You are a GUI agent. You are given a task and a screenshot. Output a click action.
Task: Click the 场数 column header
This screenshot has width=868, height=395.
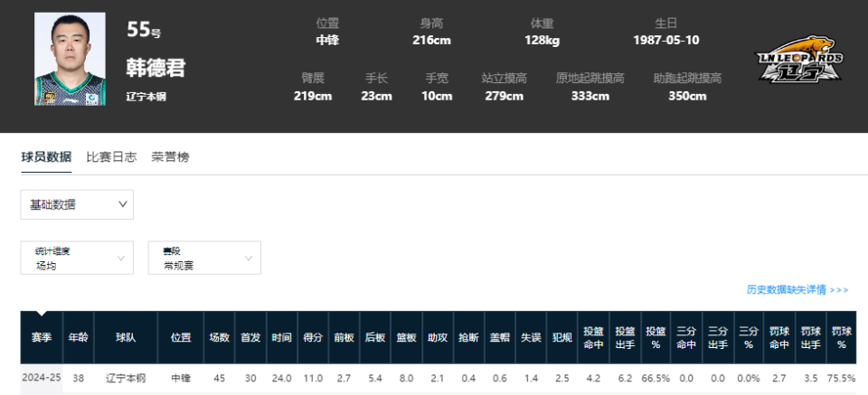[219, 337]
